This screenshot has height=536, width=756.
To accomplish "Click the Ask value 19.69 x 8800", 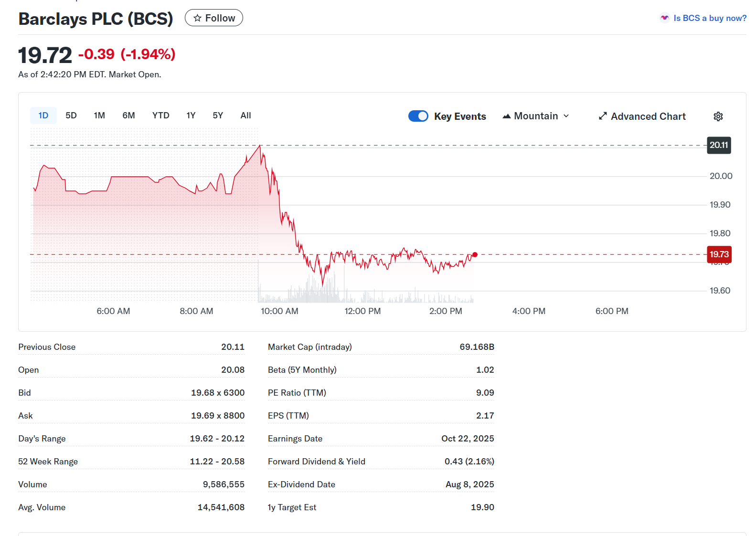I will [x=218, y=416].
